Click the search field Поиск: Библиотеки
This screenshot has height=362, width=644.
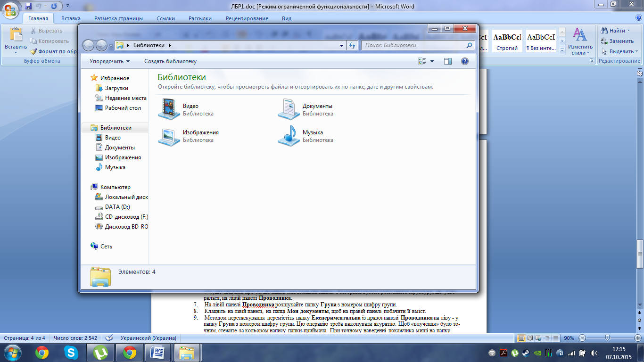point(418,45)
